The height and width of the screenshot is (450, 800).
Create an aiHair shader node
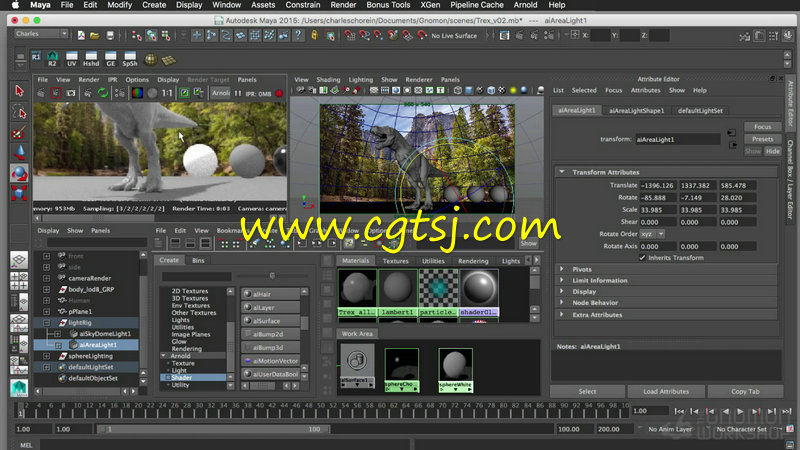270,294
